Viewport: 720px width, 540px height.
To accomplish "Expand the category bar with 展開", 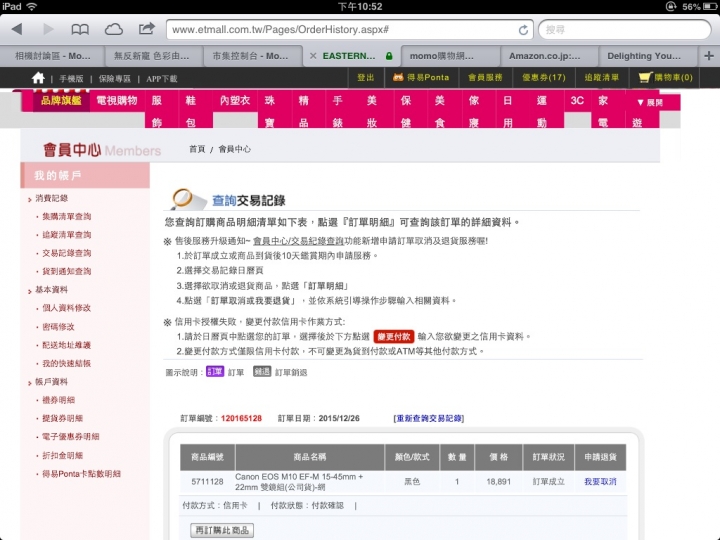I will tap(649, 102).
